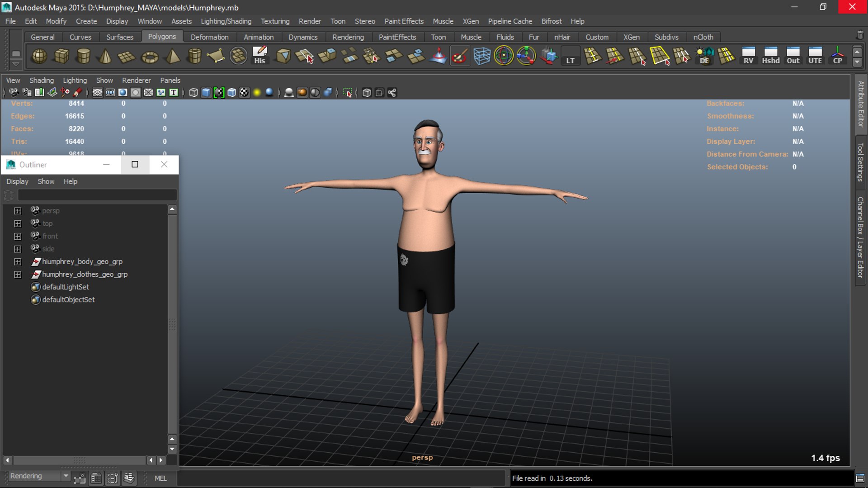Open the Channel Box / Layer Editor tab
The image size is (868, 488).
pos(861,237)
